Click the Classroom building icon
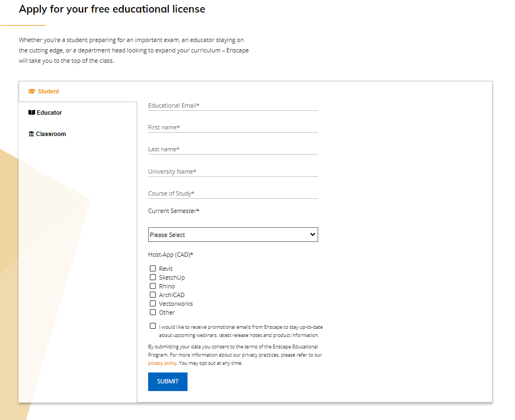Viewport: 515px width, 420px height. [x=31, y=134]
